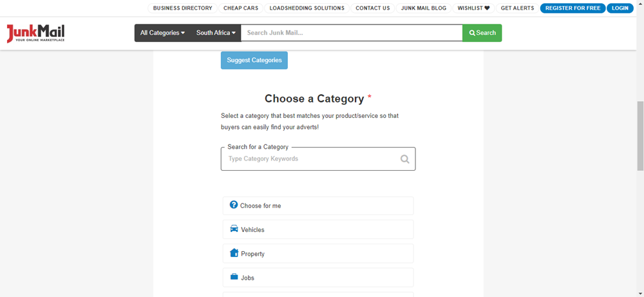
Task: Click the Junk Mail logo
Action: (35, 34)
